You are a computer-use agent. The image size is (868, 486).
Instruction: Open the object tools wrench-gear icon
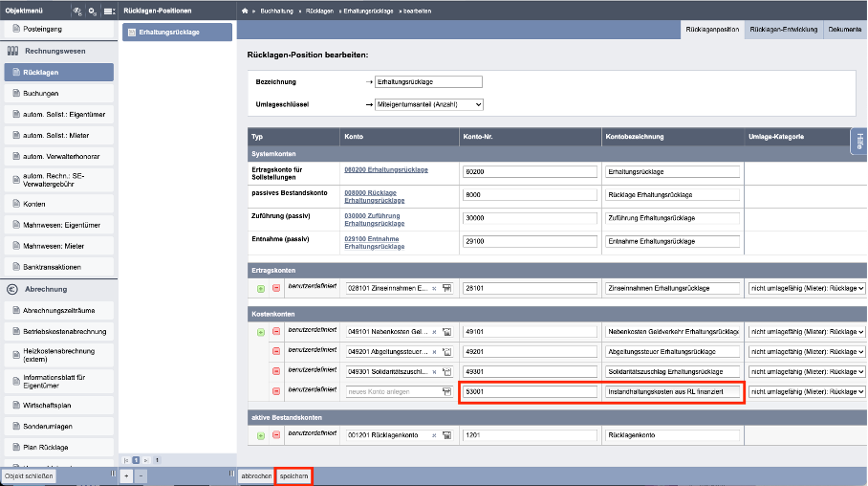point(76,11)
